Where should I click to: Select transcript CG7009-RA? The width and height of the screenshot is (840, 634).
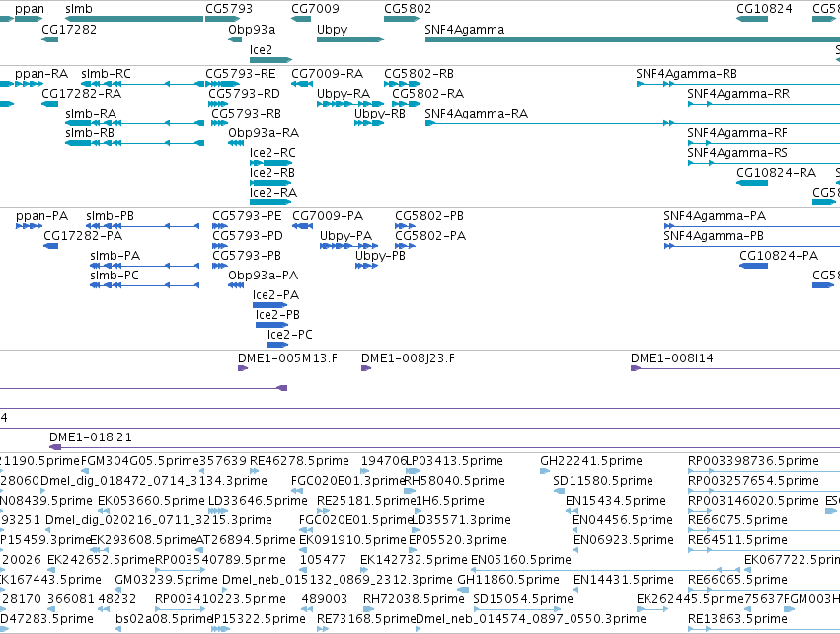click(302, 84)
